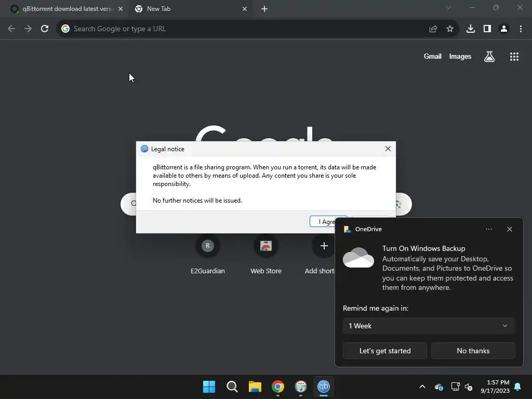Click No thanks button

click(x=473, y=351)
